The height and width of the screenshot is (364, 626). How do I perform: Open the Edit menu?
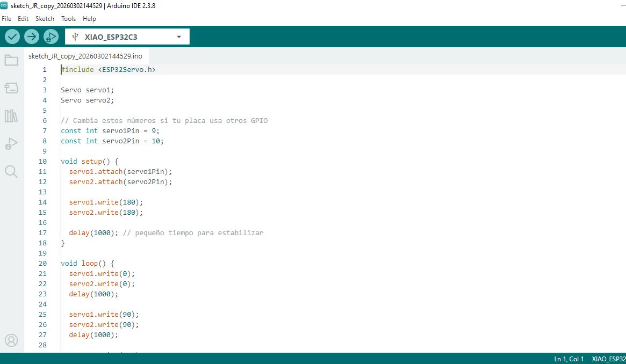coord(23,18)
